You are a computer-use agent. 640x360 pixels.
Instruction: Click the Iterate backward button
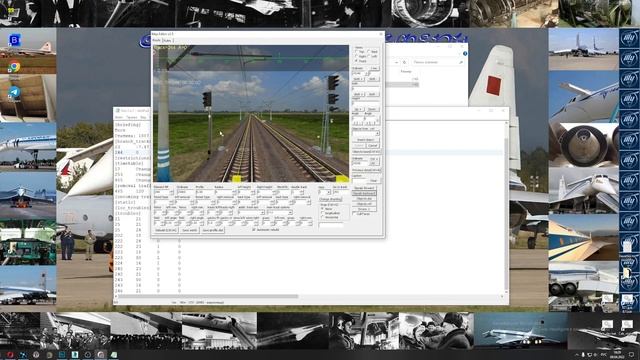tap(364, 193)
